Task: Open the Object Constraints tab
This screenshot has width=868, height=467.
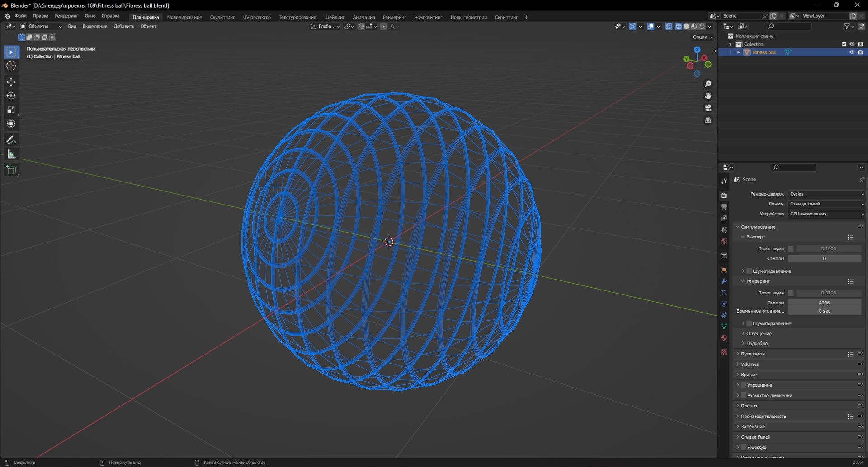Action: tap(724, 315)
